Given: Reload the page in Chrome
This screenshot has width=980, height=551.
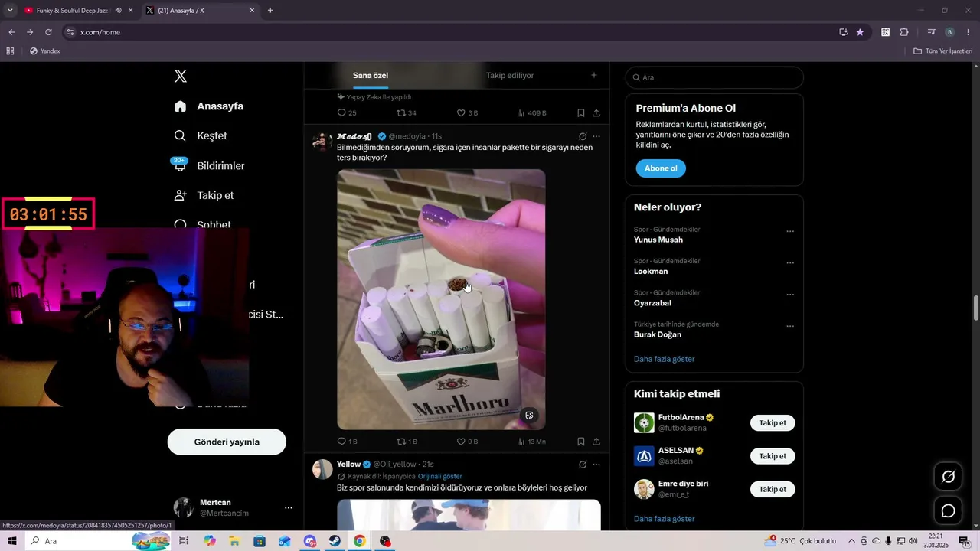Looking at the screenshot, I should pyautogui.click(x=48, y=32).
